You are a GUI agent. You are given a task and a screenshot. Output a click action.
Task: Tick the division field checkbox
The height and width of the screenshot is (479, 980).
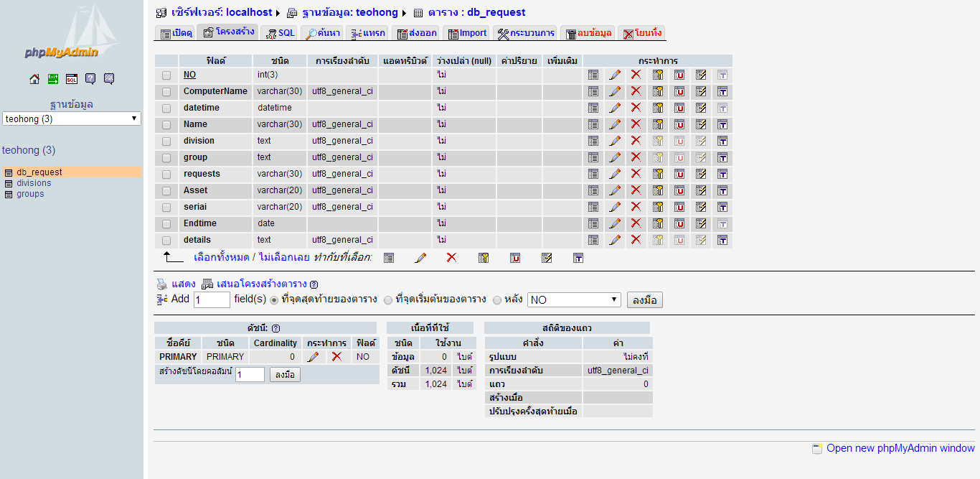(166, 141)
